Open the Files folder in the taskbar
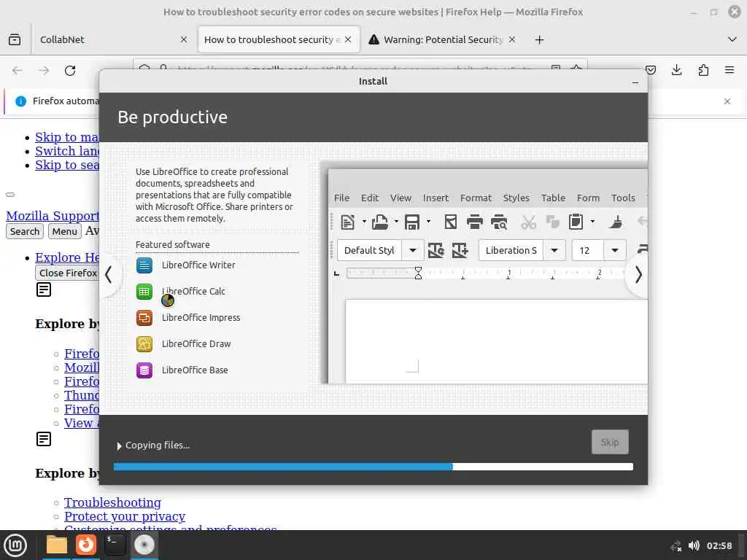Image resolution: width=747 pixels, height=560 pixels. click(57, 545)
